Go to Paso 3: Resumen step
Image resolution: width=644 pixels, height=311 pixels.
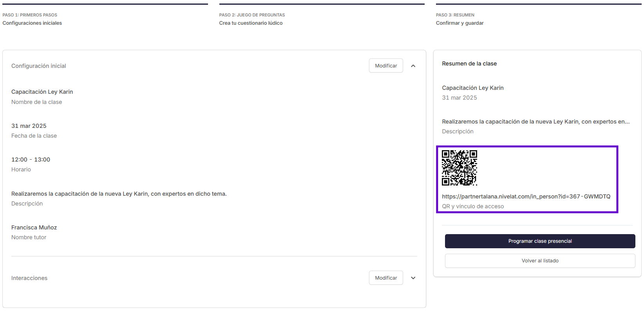(x=455, y=15)
